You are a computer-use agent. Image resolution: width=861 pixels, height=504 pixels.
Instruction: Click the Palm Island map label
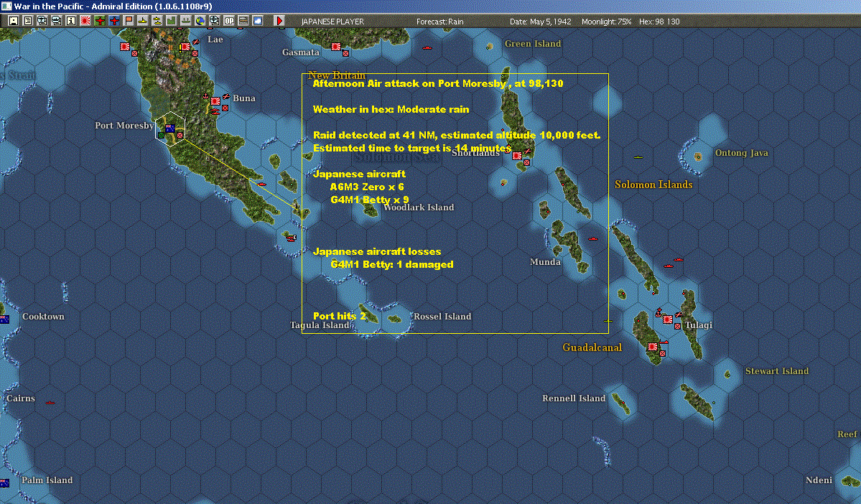[47, 480]
